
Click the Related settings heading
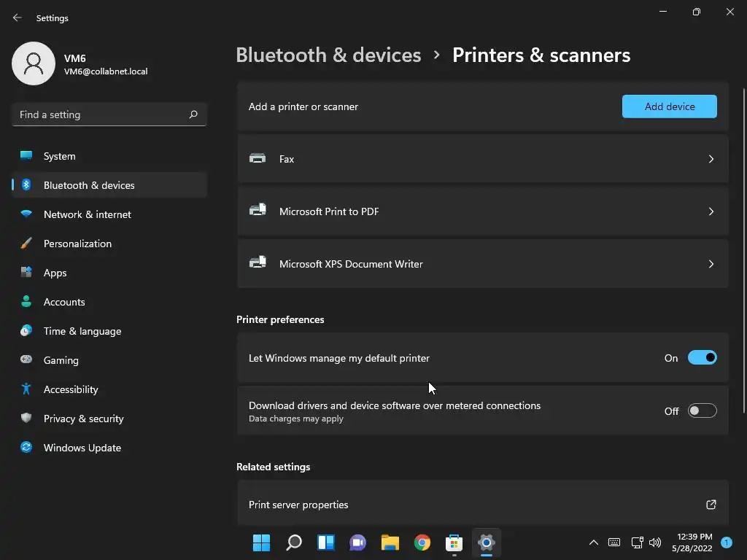273,467
